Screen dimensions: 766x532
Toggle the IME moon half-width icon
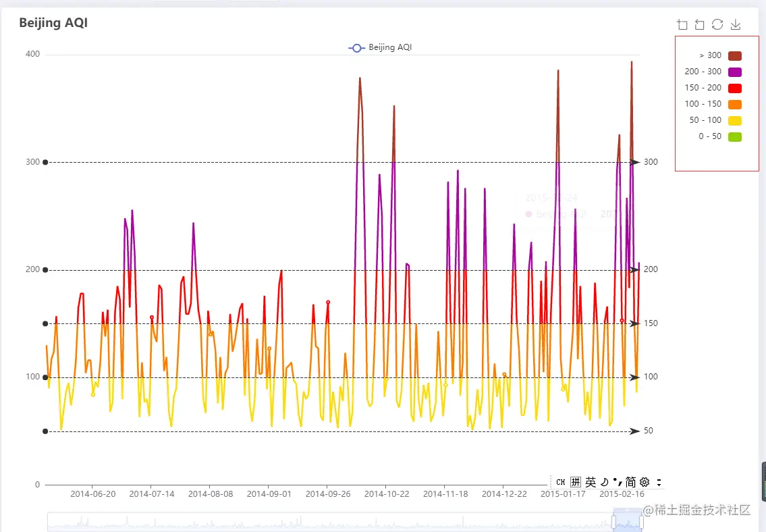coord(604,482)
